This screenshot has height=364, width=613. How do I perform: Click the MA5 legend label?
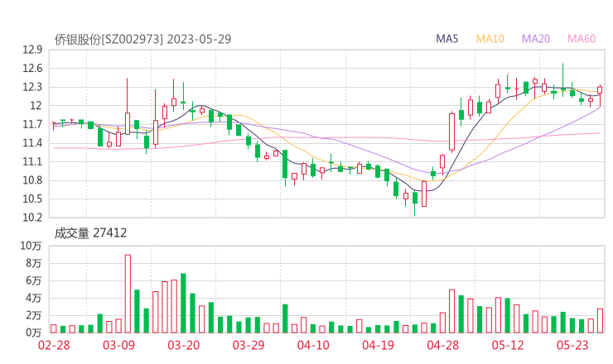pos(446,39)
